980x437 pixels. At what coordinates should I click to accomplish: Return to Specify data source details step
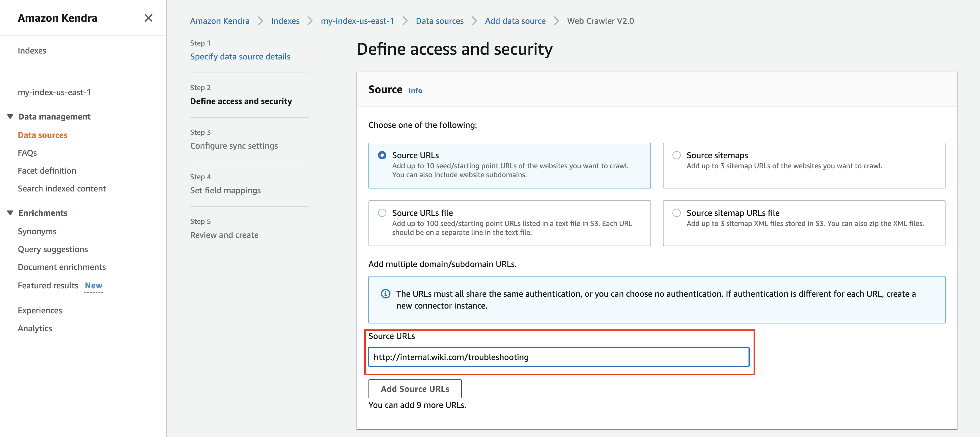click(x=240, y=56)
